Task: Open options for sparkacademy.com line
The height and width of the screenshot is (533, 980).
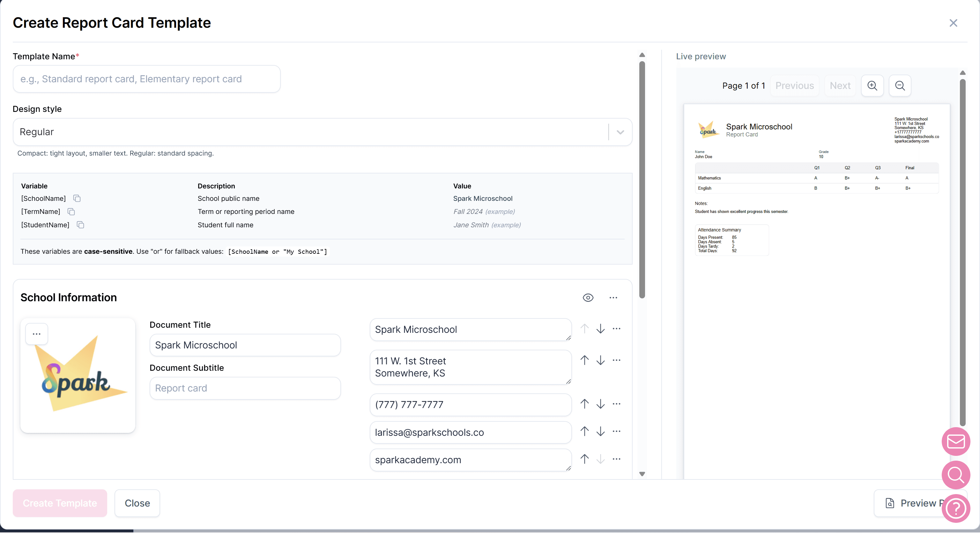Action: tap(616, 459)
